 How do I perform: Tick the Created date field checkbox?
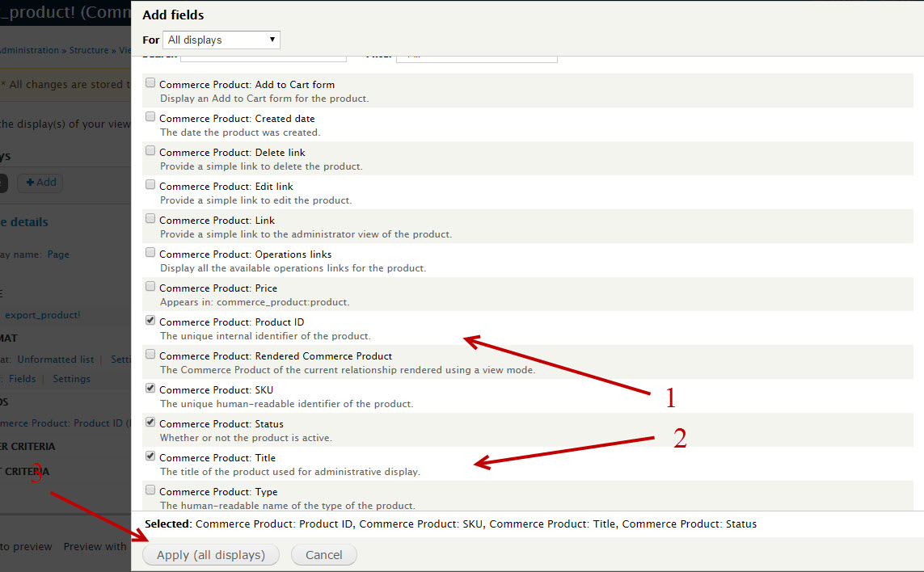click(x=150, y=116)
